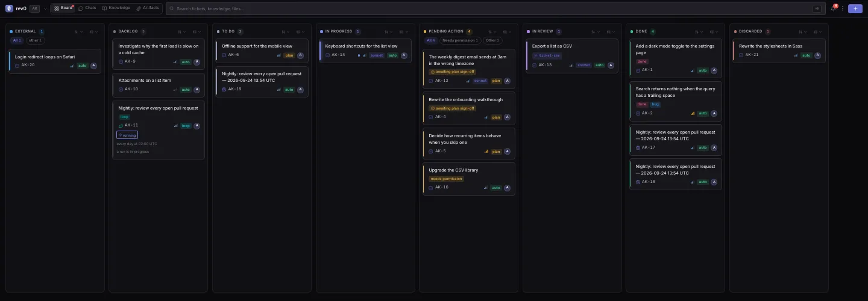This screenshot has width=868, height=301.
Task: Click 'every day at 02:00 UTC' schedule text
Action: (137, 144)
